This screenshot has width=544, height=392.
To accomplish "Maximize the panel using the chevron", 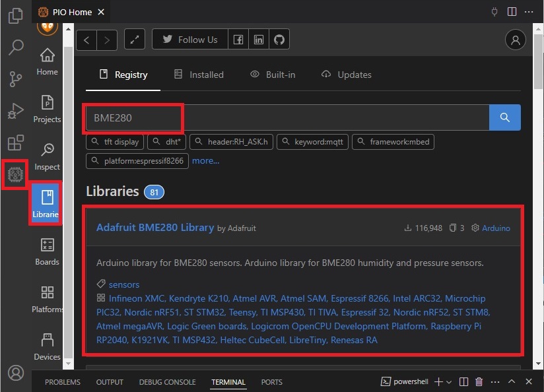I will tap(512, 381).
